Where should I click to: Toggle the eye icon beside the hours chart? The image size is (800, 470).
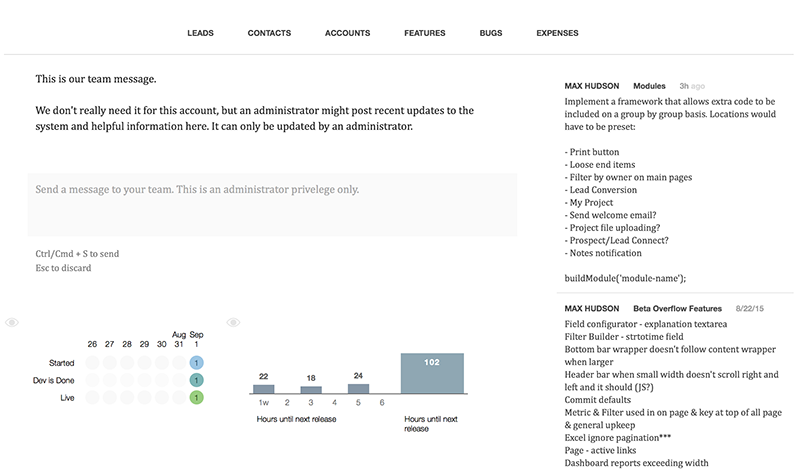click(x=233, y=322)
